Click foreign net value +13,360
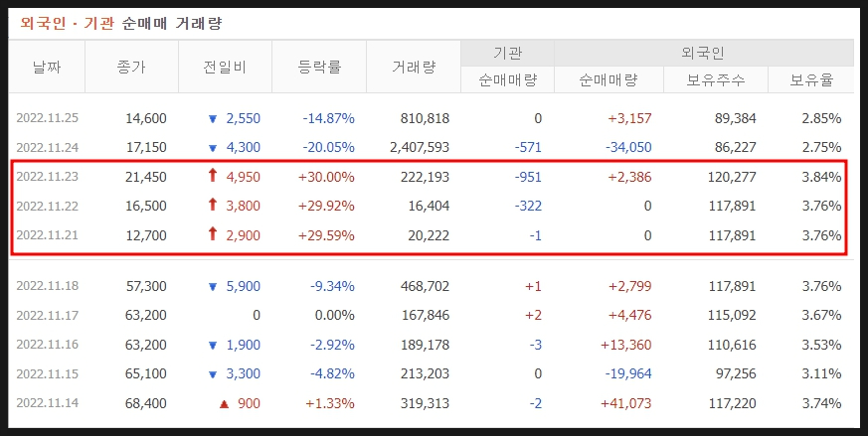 coord(626,345)
